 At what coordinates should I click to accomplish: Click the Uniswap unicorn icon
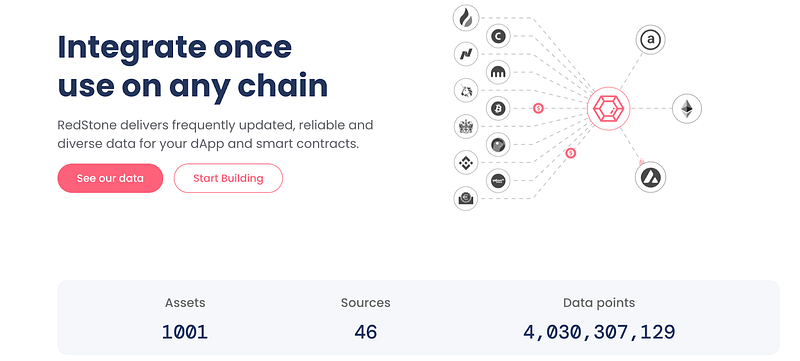(x=466, y=91)
